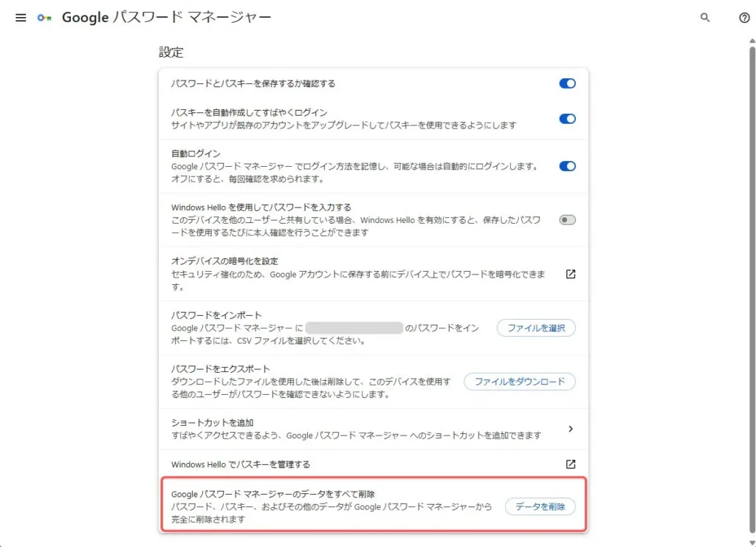The width and height of the screenshot is (756, 547).
Task: Disable パスワードとパスキーを保存するか確認する toggle
Action: pos(566,83)
